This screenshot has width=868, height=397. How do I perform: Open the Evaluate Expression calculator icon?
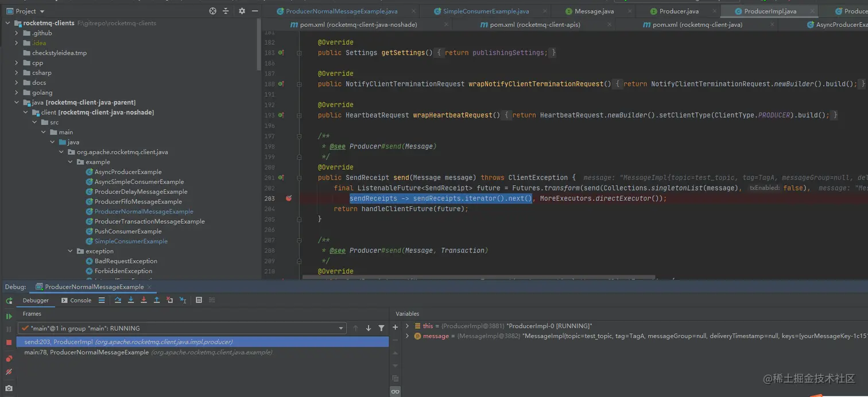tap(199, 300)
